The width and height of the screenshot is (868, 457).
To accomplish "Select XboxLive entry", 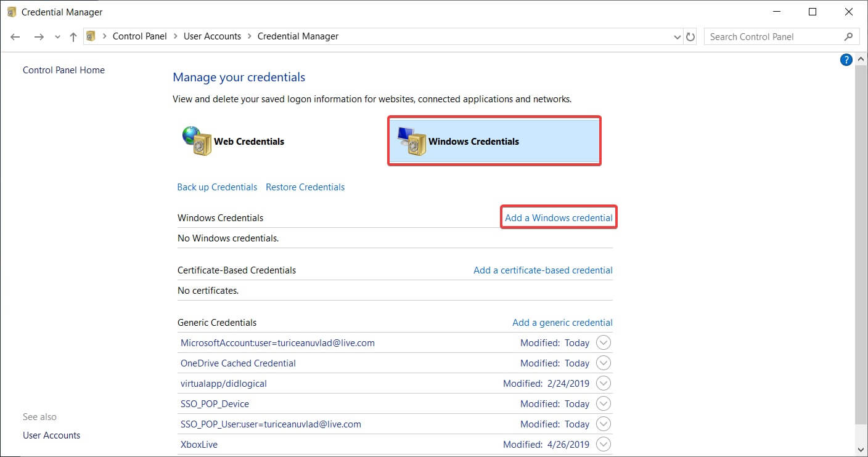I will click(199, 445).
